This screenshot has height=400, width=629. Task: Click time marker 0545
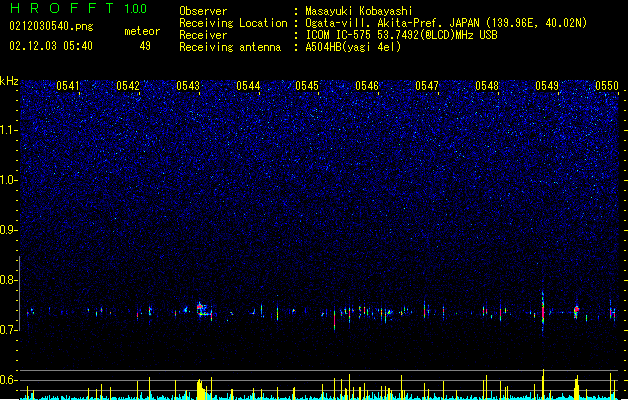[x=307, y=86]
